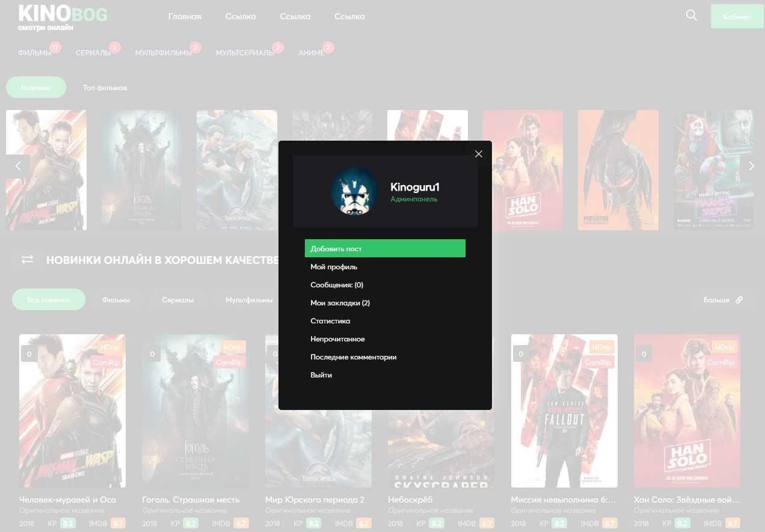Click the Кабинет button in header
Image resolution: width=765 pixels, height=532 pixels.
(x=737, y=17)
